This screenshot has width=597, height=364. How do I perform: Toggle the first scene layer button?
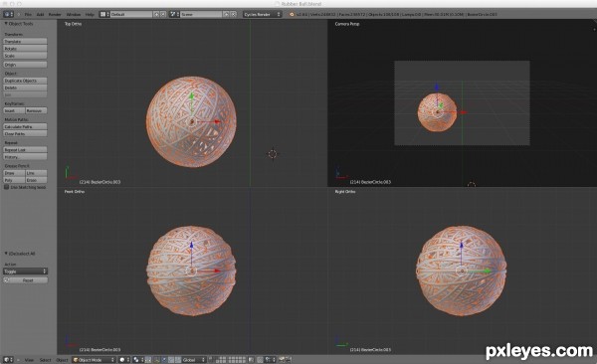click(x=212, y=358)
